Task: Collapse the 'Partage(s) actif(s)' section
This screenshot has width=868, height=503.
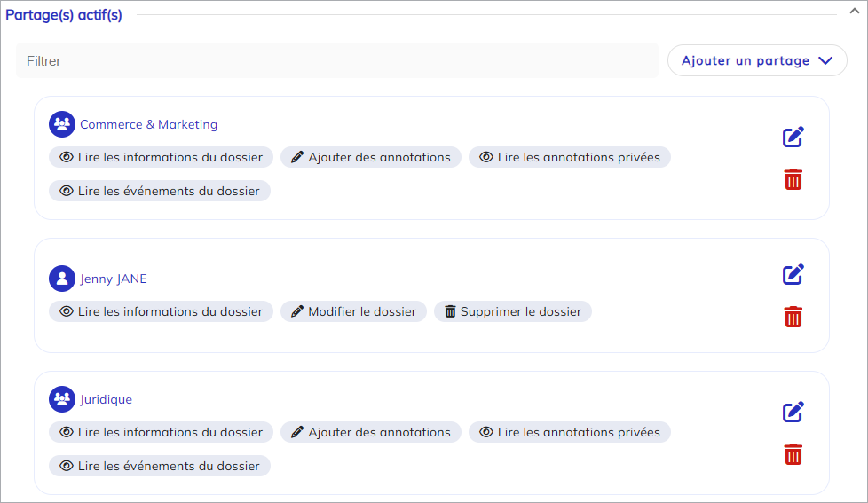Action: (854, 12)
